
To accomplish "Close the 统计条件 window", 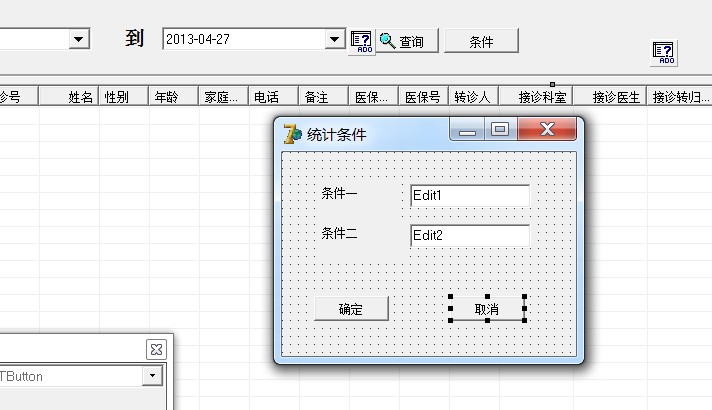I will click(x=547, y=129).
